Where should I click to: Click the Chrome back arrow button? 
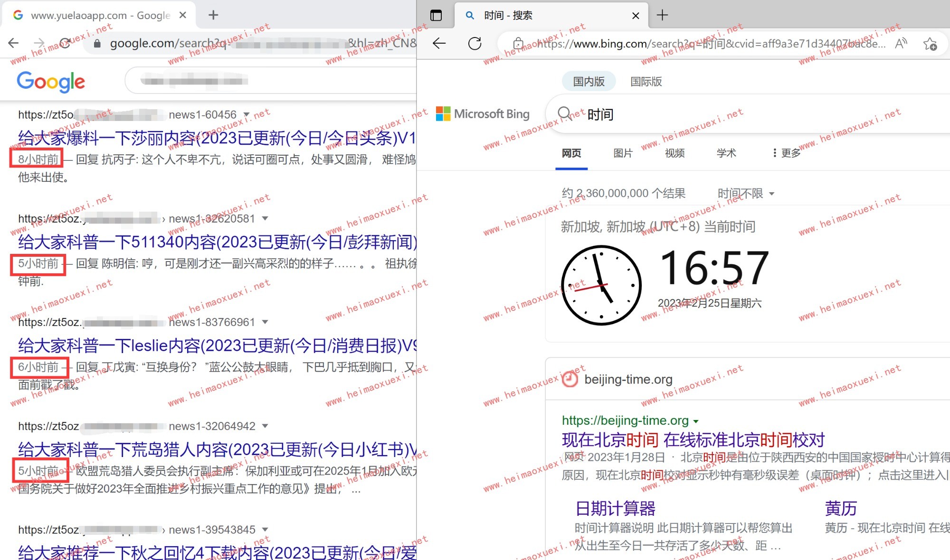pos(13,43)
